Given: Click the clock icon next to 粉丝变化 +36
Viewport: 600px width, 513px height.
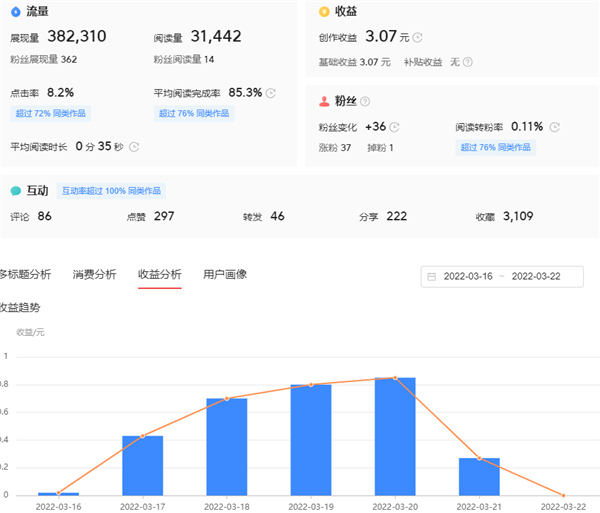Looking at the screenshot, I should (395, 127).
